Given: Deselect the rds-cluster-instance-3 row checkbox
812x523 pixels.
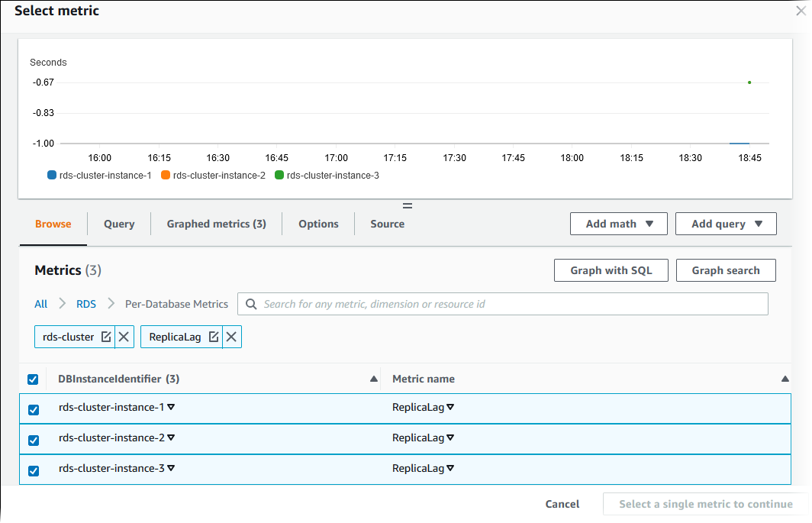Looking at the screenshot, I should 33,470.
